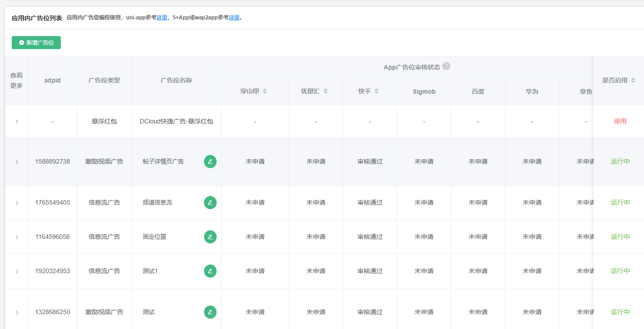
Task: Expand row for adpid 1588892738
Action: click(x=17, y=162)
